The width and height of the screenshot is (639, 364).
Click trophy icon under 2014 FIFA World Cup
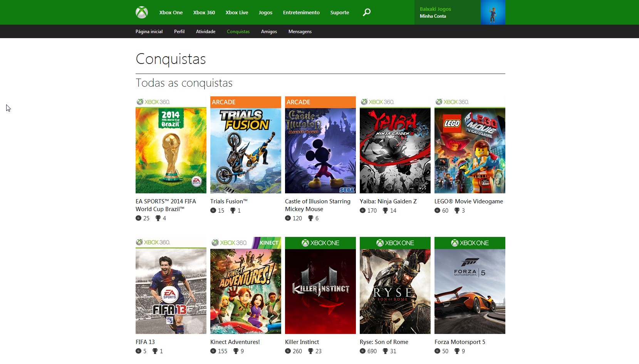coord(158,218)
